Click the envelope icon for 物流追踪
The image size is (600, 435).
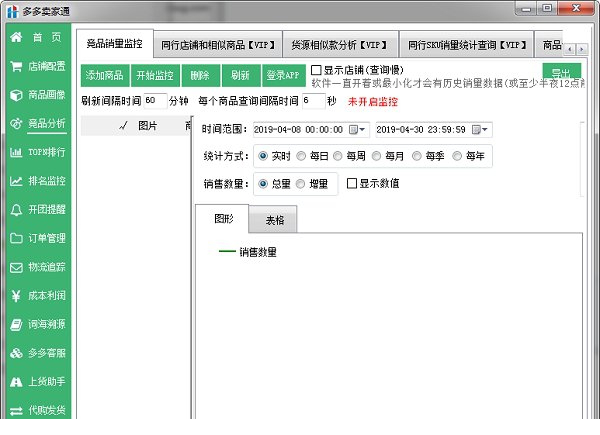click(x=16, y=267)
